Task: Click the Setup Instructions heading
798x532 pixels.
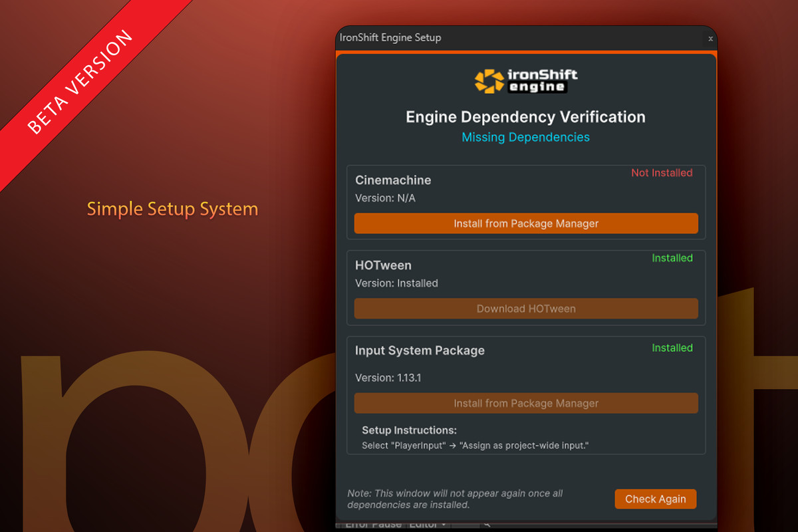Action: [409, 430]
